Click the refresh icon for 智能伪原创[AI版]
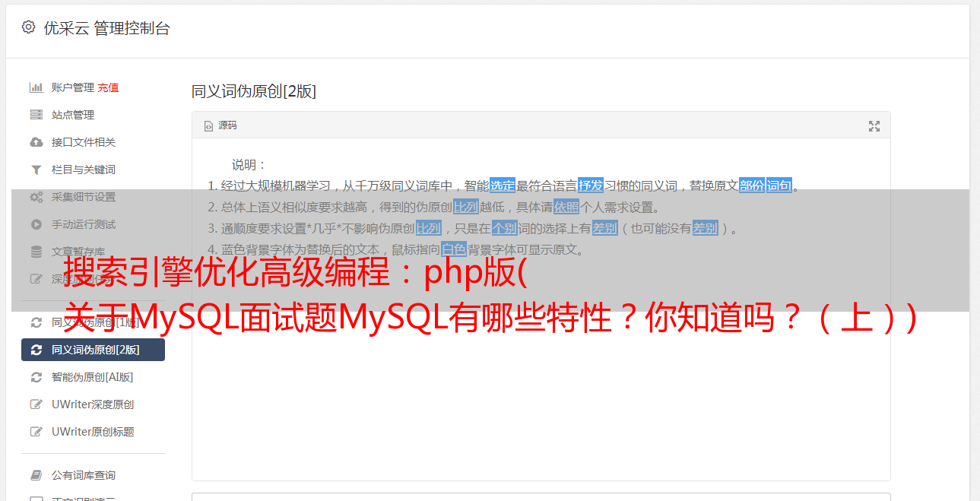 36,377
